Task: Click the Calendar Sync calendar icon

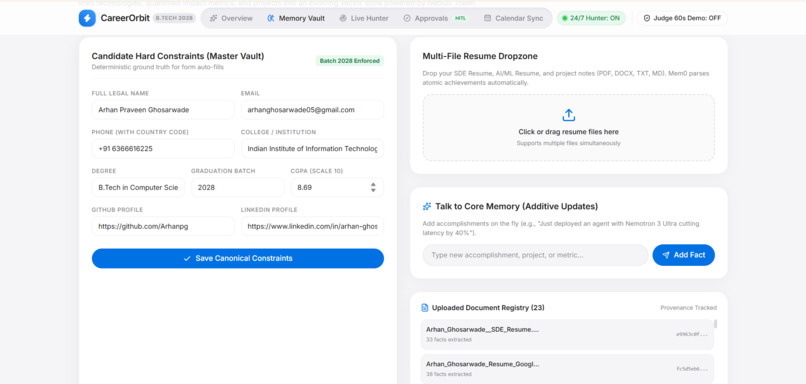Action: click(487, 18)
